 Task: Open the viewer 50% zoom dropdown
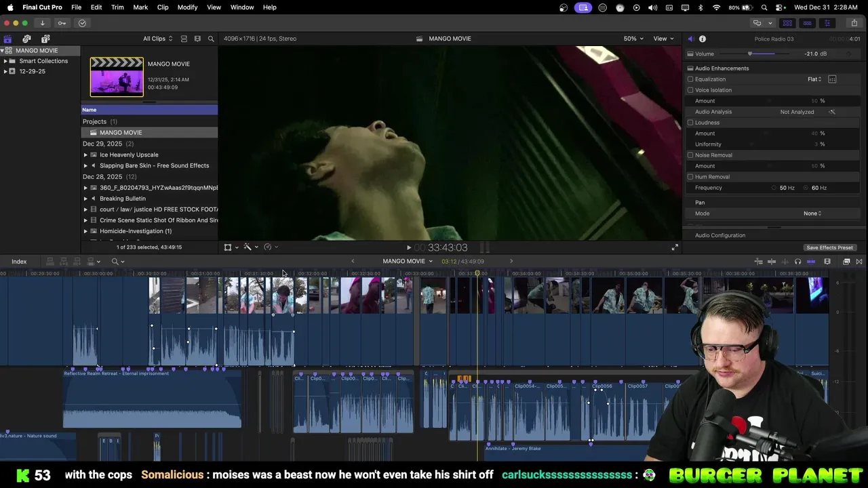(x=634, y=39)
